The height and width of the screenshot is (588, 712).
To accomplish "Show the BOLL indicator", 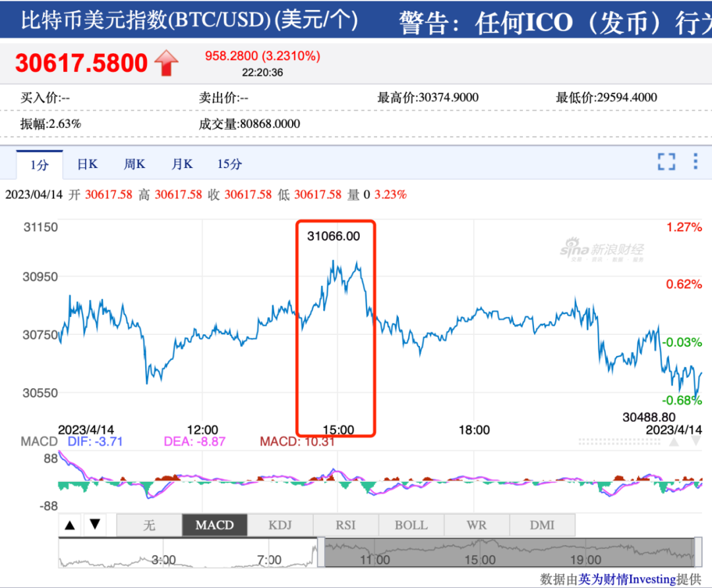I will (411, 525).
